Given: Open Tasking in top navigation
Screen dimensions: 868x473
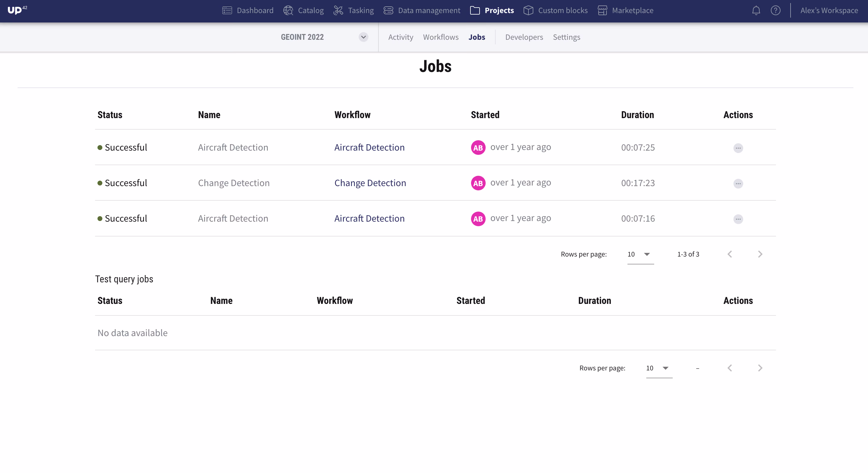Looking at the screenshot, I should click(354, 10).
